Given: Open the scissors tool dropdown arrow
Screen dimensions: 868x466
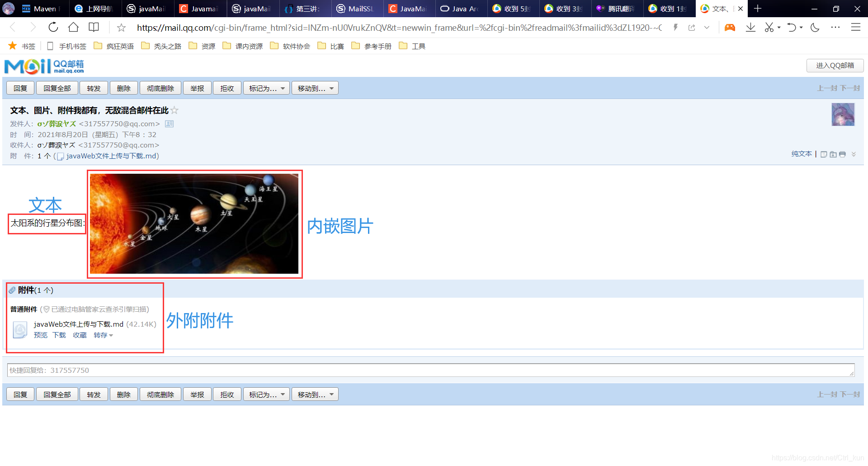Looking at the screenshot, I should (x=779, y=28).
